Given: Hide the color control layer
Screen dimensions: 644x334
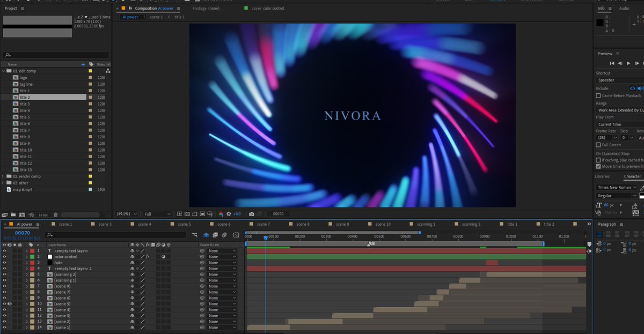Looking at the screenshot, I should 4,256.
